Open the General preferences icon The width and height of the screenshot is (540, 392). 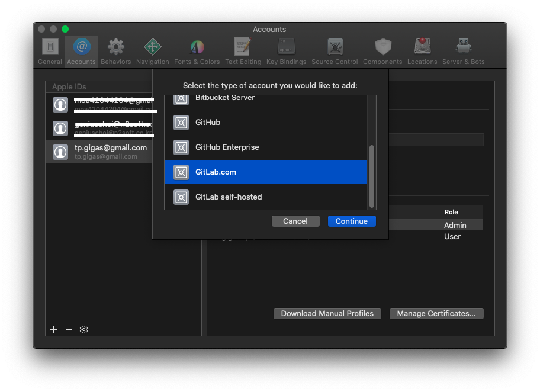click(50, 47)
